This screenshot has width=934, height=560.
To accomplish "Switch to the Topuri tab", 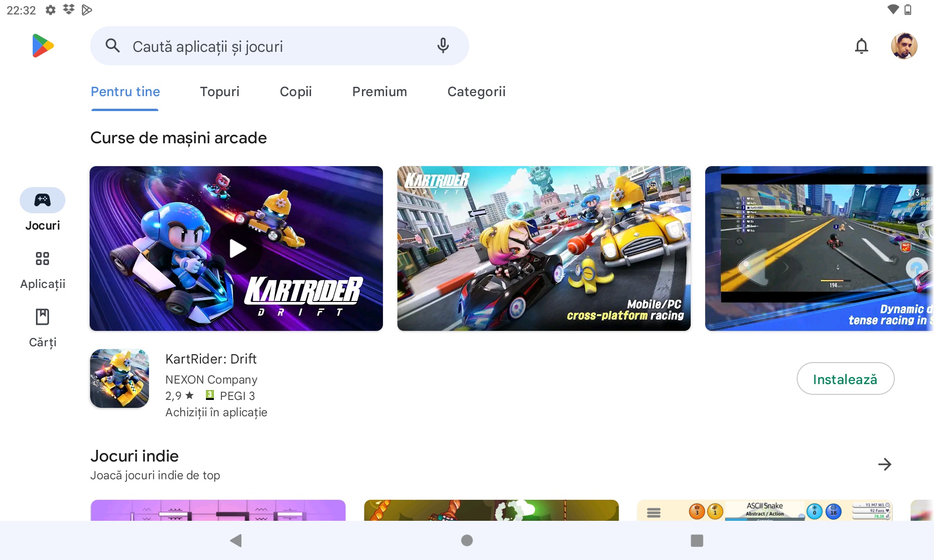I will tap(219, 91).
